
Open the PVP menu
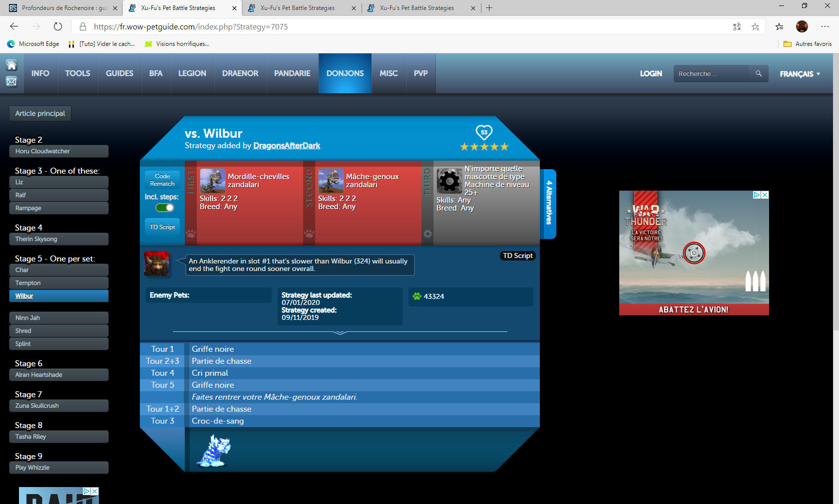[x=420, y=73]
